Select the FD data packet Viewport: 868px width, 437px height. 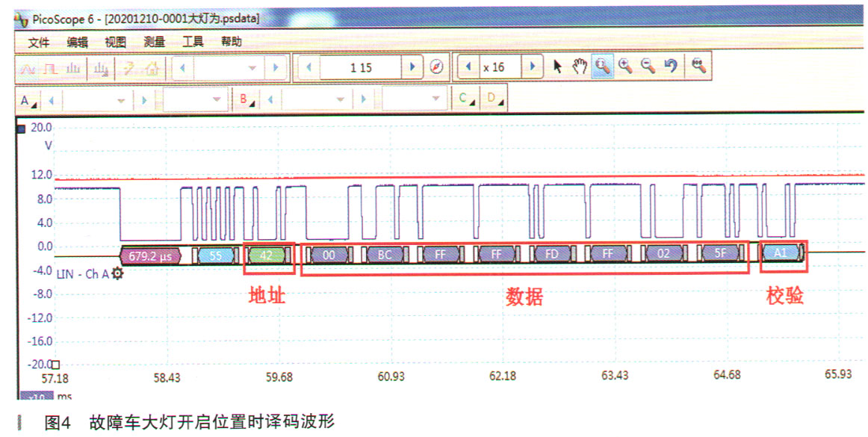552,254
